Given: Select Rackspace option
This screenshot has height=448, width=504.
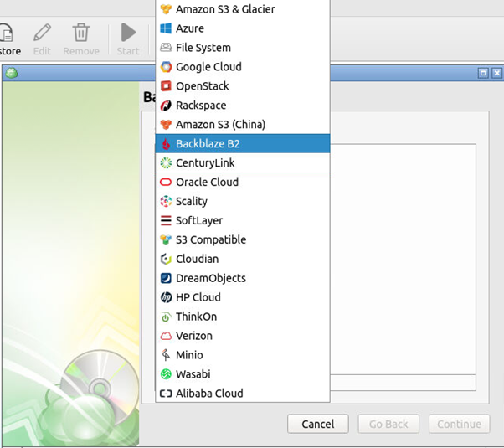Looking at the screenshot, I should [x=243, y=106].
